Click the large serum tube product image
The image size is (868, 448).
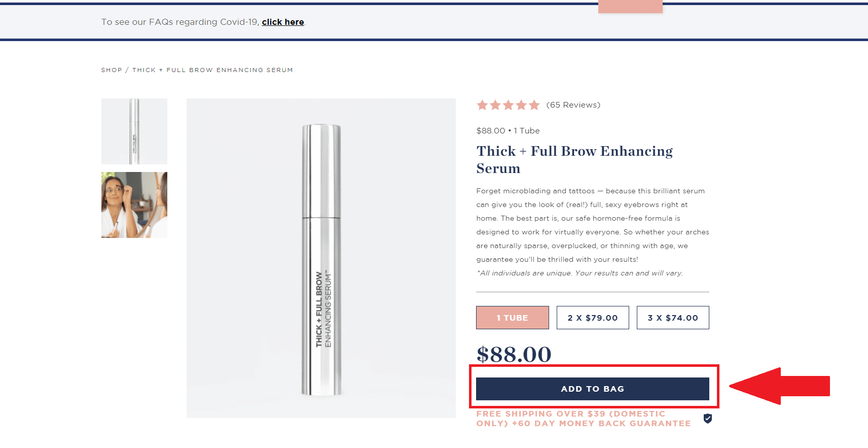pyautogui.click(x=321, y=258)
